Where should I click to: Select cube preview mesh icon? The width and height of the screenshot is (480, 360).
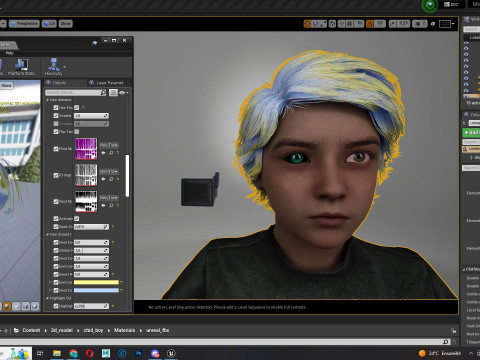click(26, 306)
